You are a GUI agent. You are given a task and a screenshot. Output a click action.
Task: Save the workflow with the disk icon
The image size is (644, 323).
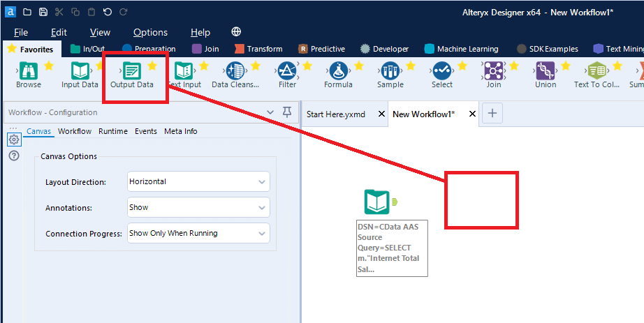pyautogui.click(x=43, y=12)
